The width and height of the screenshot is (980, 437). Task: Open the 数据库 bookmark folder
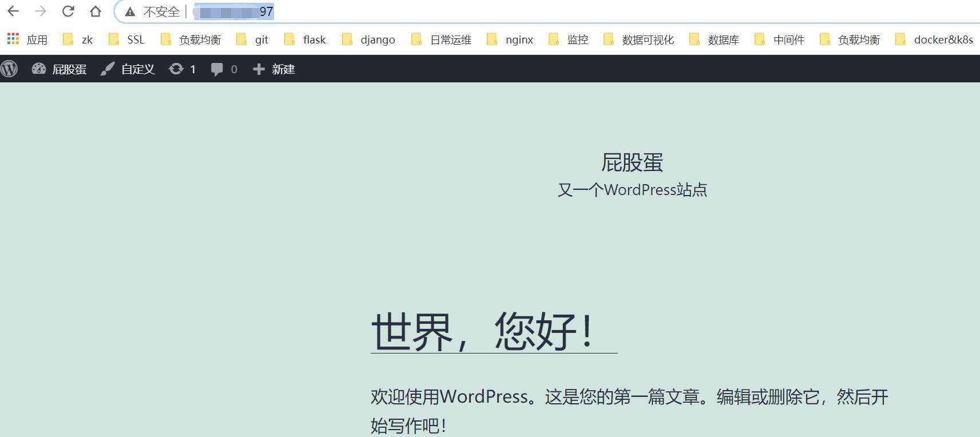(x=715, y=39)
